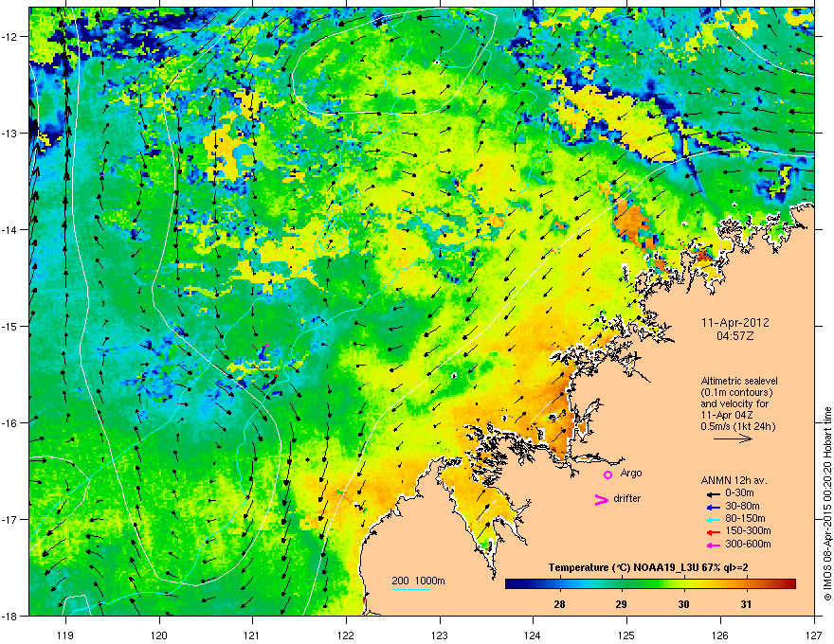Viewport: 834px width, 644px height.
Task: Click the '200 1000m' contour label
Action: pos(418,581)
